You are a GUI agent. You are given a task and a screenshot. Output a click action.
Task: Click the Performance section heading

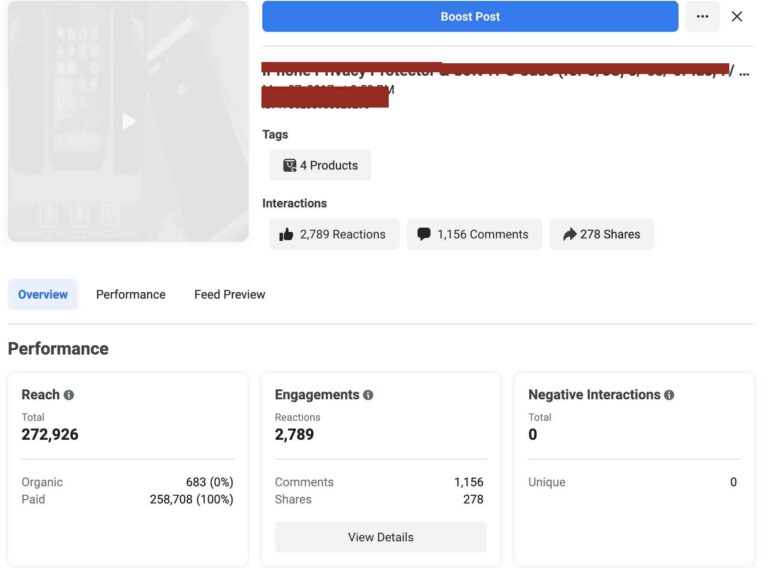pyautogui.click(x=58, y=349)
